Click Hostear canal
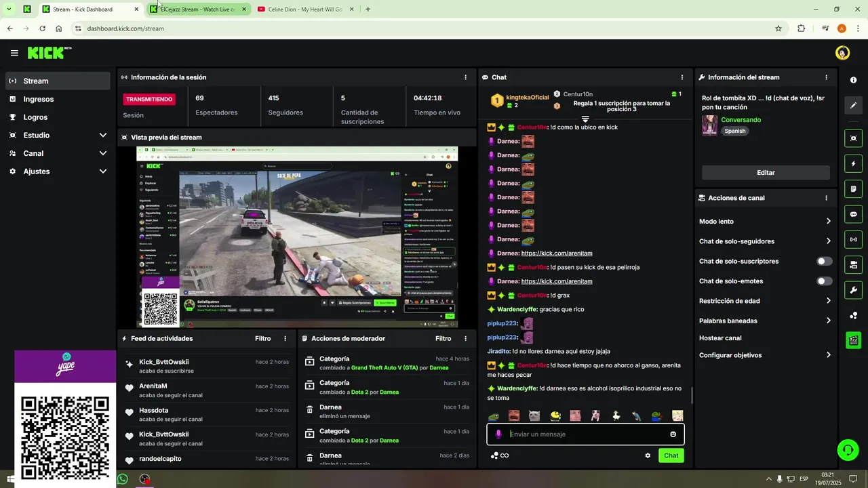Viewport: 868px width, 488px height. point(720,338)
